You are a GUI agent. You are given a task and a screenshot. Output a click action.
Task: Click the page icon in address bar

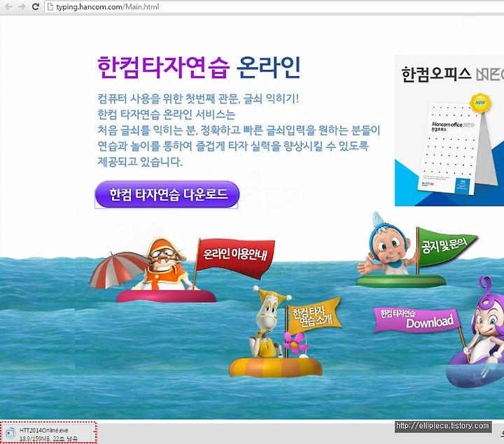50,7
